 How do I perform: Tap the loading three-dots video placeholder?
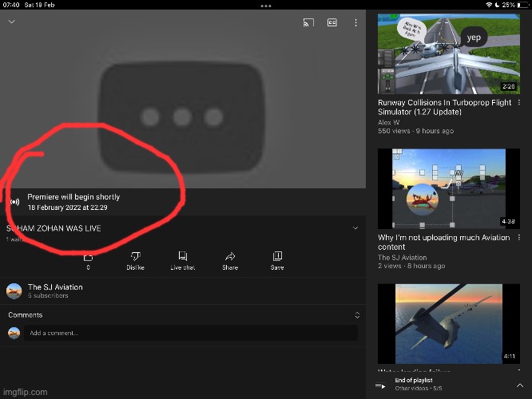tap(182, 117)
